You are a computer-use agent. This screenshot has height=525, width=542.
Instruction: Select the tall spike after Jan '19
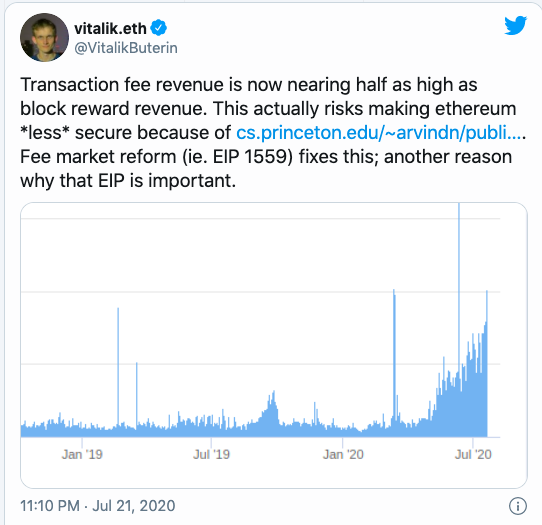pyautogui.click(x=118, y=366)
